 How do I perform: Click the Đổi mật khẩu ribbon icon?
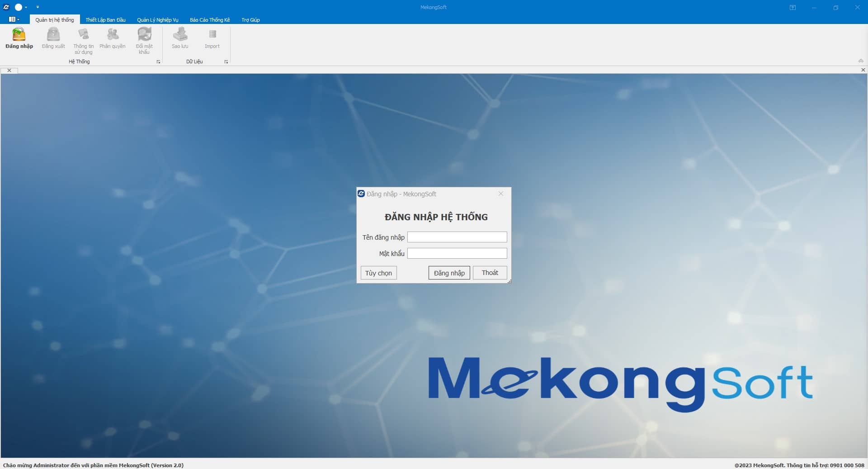click(144, 41)
